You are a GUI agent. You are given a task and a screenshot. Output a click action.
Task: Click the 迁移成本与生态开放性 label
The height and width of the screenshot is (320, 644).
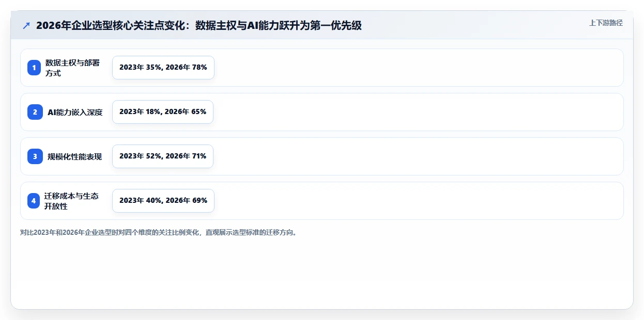pos(72,201)
